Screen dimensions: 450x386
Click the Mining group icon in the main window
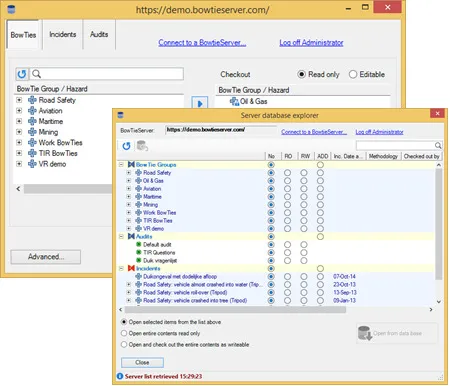[32, 132]
